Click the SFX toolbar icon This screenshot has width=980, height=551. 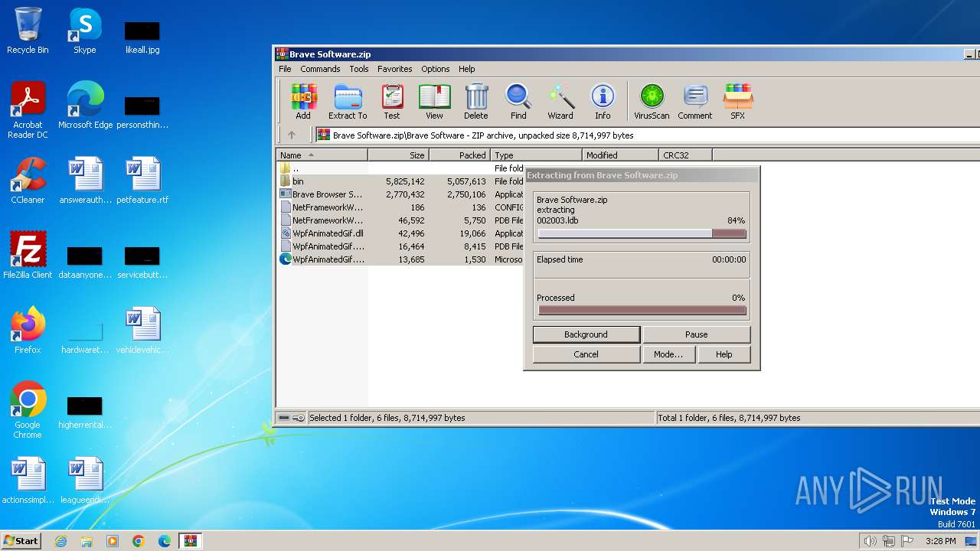(x=737, y=102)
